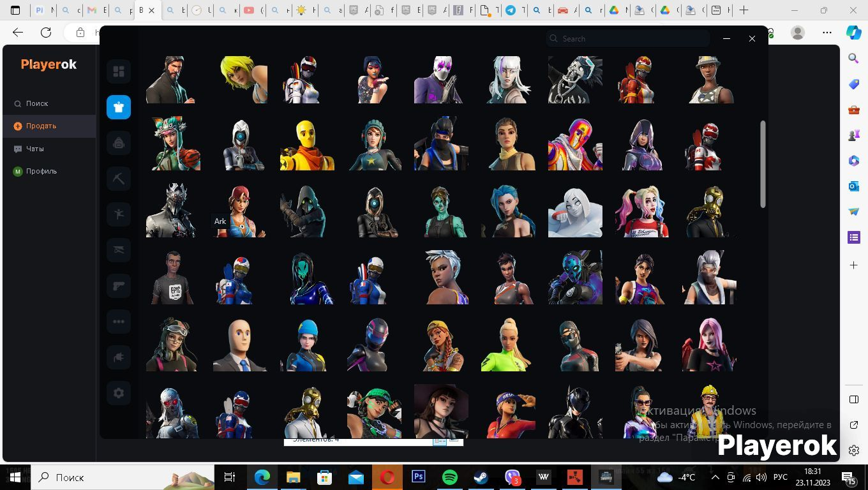
Task: Click the skin list vertical scrollbar
Action: (x=762, y=164)
